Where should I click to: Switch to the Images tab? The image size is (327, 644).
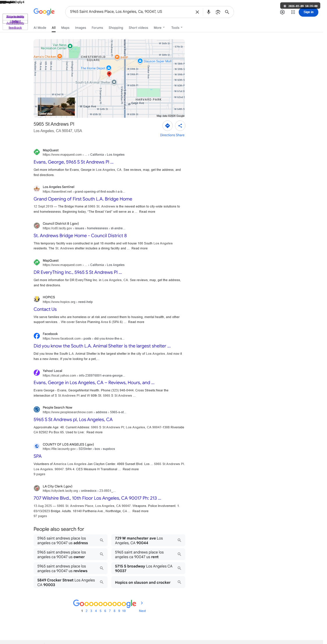coord(81,28)
